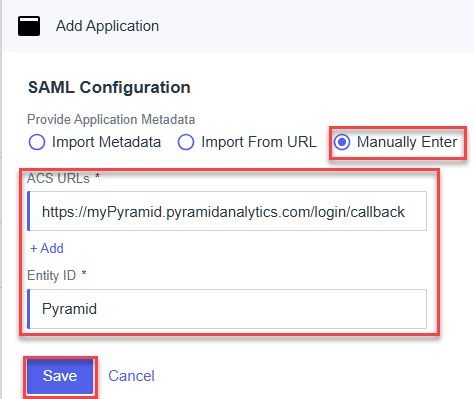Click the asterisk next to Entity ID
The height and width of the screenshot is (399, 474).
(x=84, y=274)
